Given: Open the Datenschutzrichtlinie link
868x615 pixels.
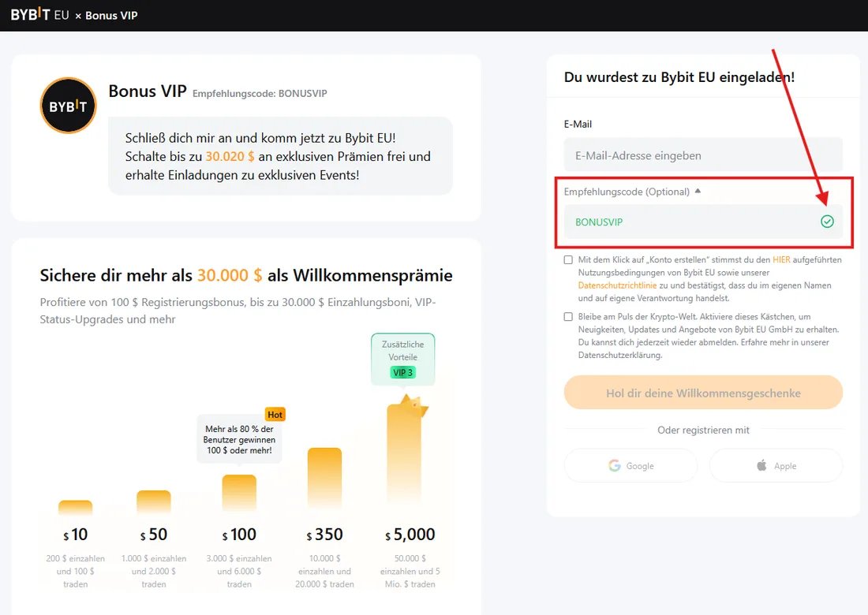Looking at the screenshot, I should pyautogui.click(x=617, y=285).
